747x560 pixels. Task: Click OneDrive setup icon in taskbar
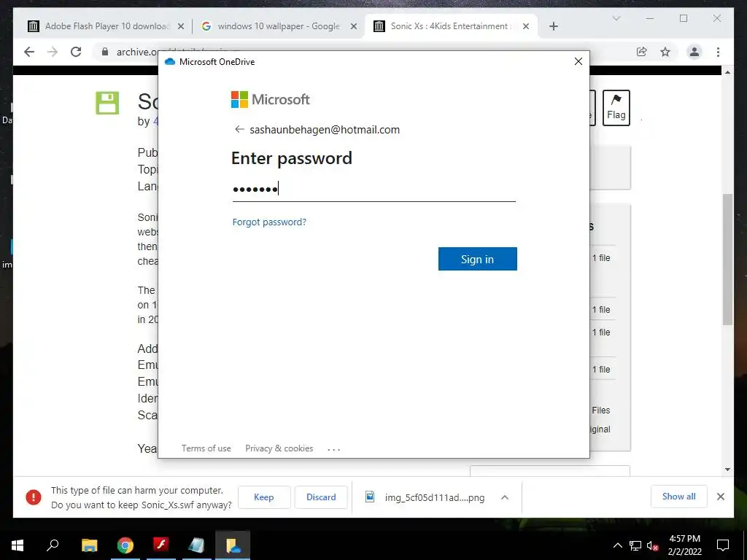tap(233, 545)
